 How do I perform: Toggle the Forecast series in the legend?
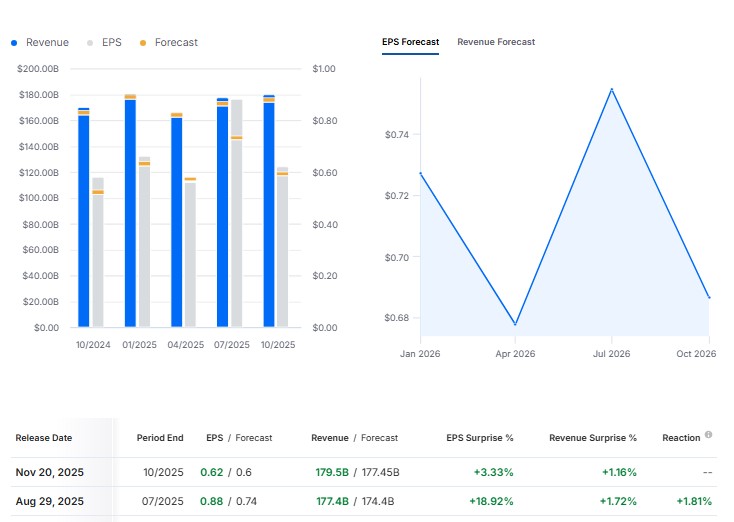click(168, 43)
